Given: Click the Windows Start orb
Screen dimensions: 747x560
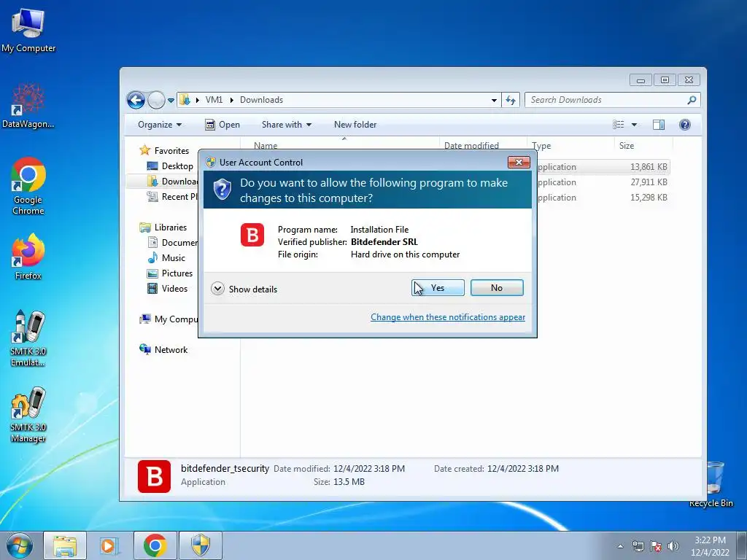Looking at the screenshot, I should [x=19, y=545].
